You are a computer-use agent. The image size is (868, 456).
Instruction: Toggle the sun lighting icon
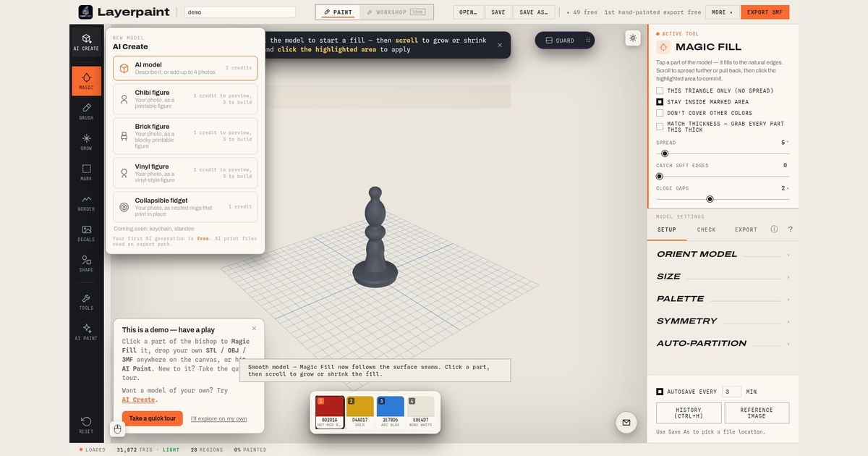[633, 38]
